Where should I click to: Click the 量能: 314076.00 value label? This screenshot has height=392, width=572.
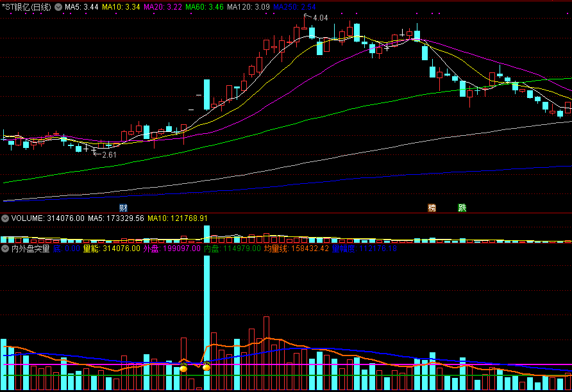pos(112,249)
